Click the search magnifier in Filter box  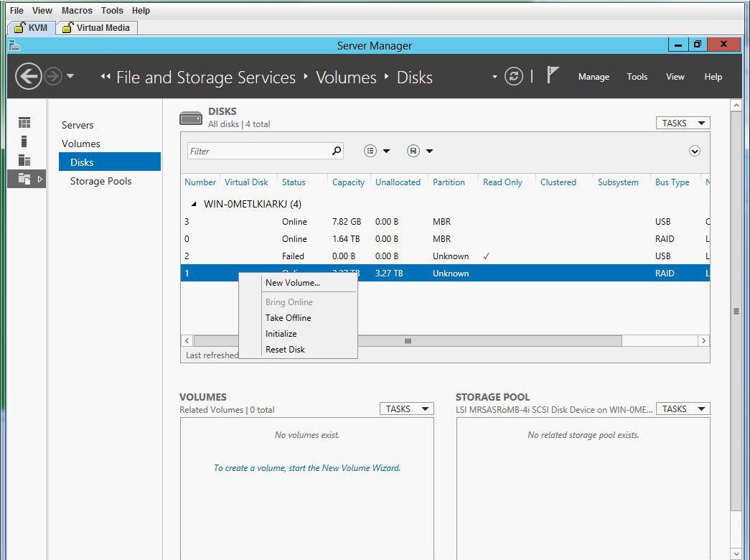[337, 151]
